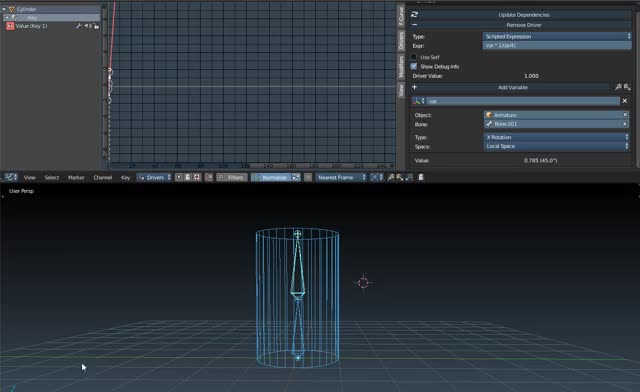The width and height of the screenshot is (640, 392).
Task: Toggle show hidden objects filter in header
Action: point(188,177)
